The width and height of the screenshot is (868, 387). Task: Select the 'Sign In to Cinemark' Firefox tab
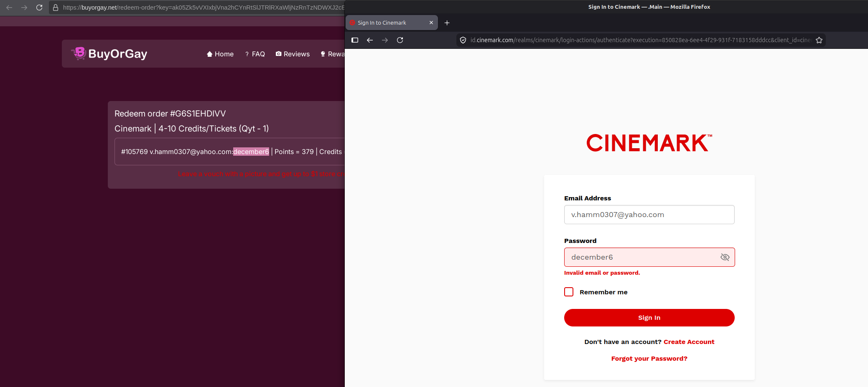(392, 23)
